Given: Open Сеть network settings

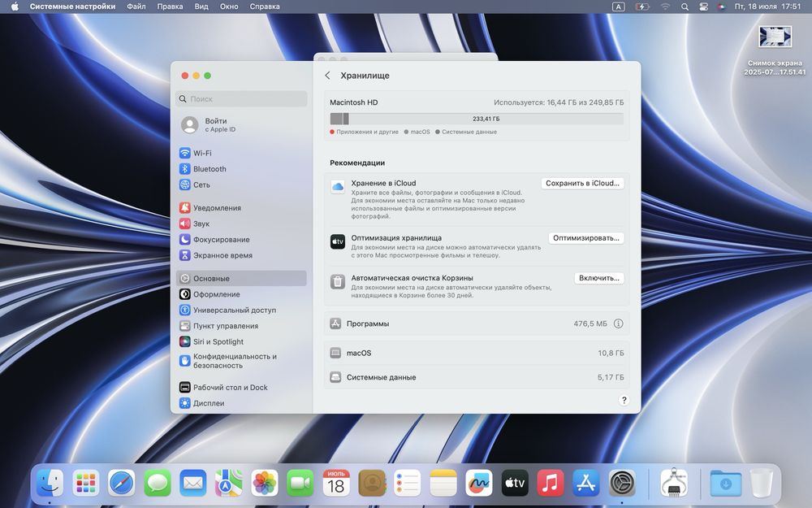Looking at the screenshot, I should (x=241, y=185).
